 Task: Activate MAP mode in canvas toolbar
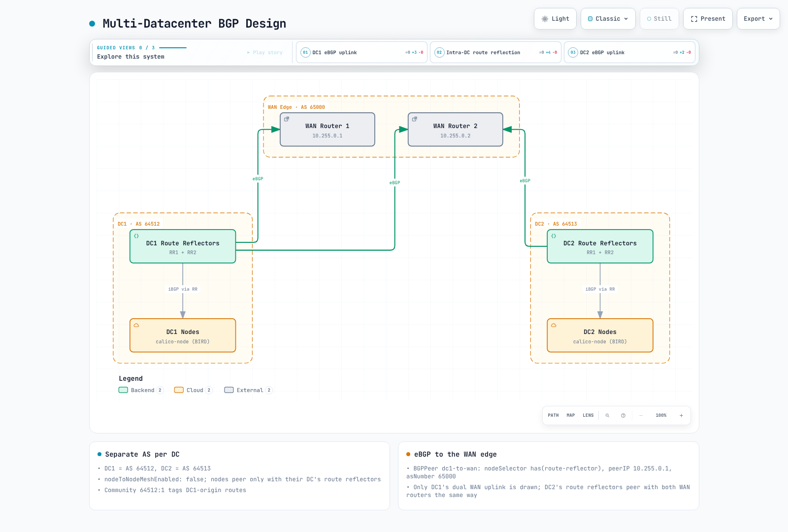coord(571,415)
